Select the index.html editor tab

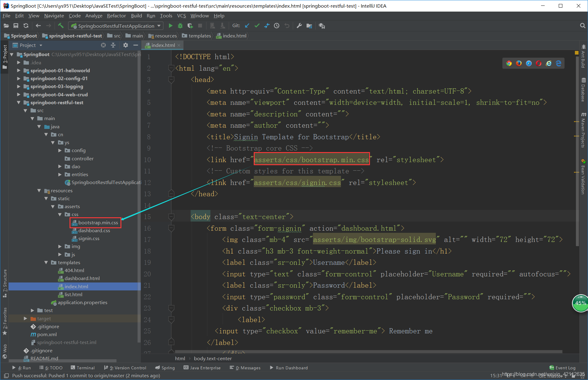[x=163, y=45]
